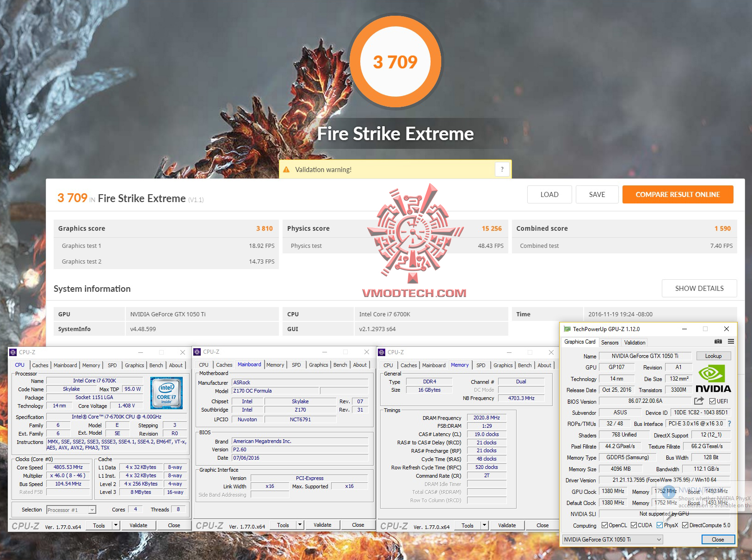Screen dimensions: 752x560
Task: Click title icon of CPU-Z window showing Processor
Action: (13, 352)
